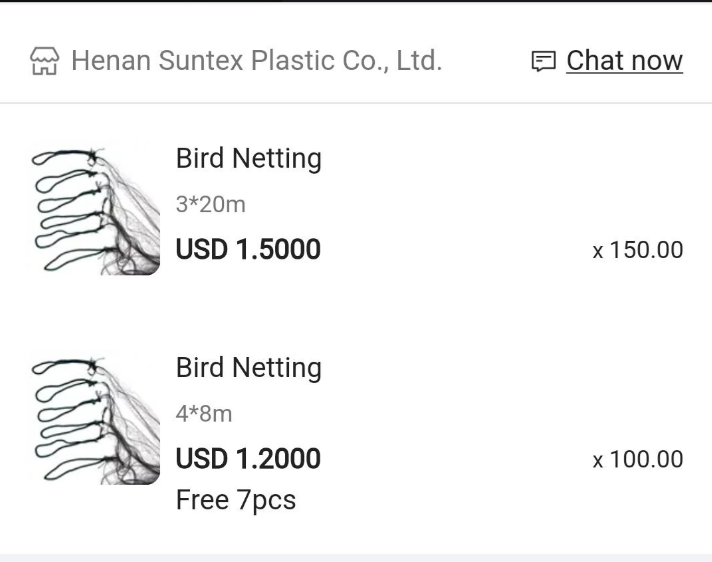Click the store icon beside Henan Suntex
This screenshot has width=712, height=562.
coord(44,61)
